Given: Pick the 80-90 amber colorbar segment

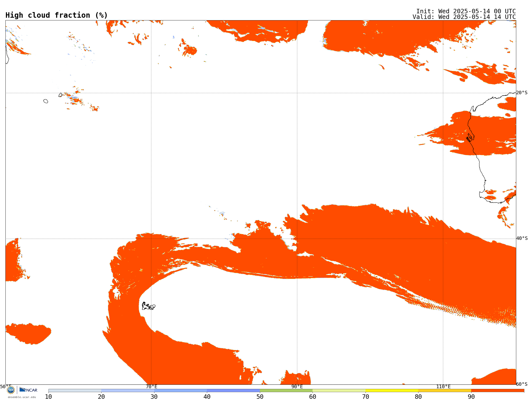Looking at the screenshot, I should click(445, 391).
